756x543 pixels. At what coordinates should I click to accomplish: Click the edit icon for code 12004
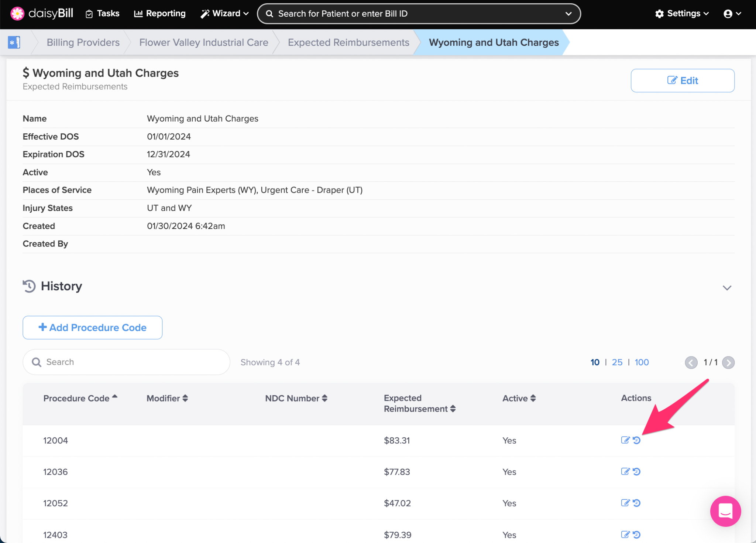(x=625, y=440)
